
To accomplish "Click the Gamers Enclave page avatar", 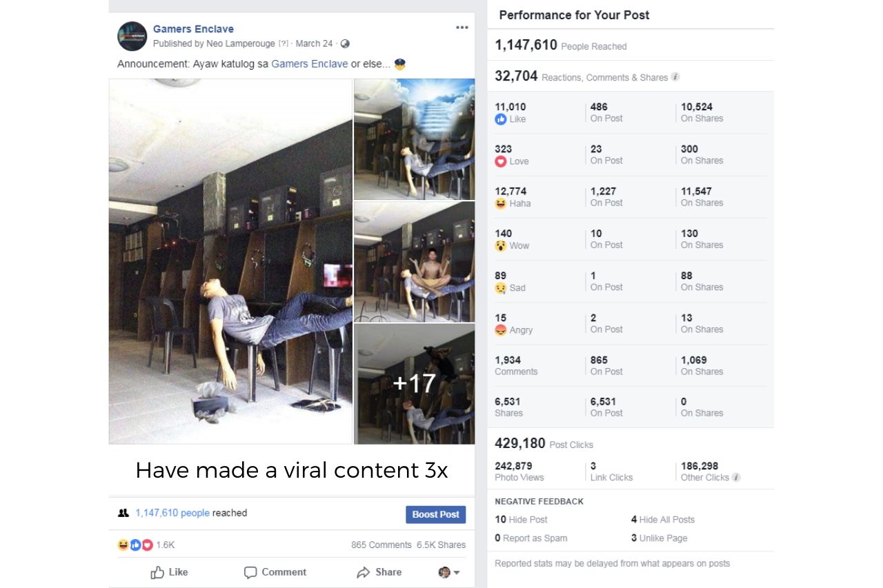I will pyautogui.click(x=132, y=36).
